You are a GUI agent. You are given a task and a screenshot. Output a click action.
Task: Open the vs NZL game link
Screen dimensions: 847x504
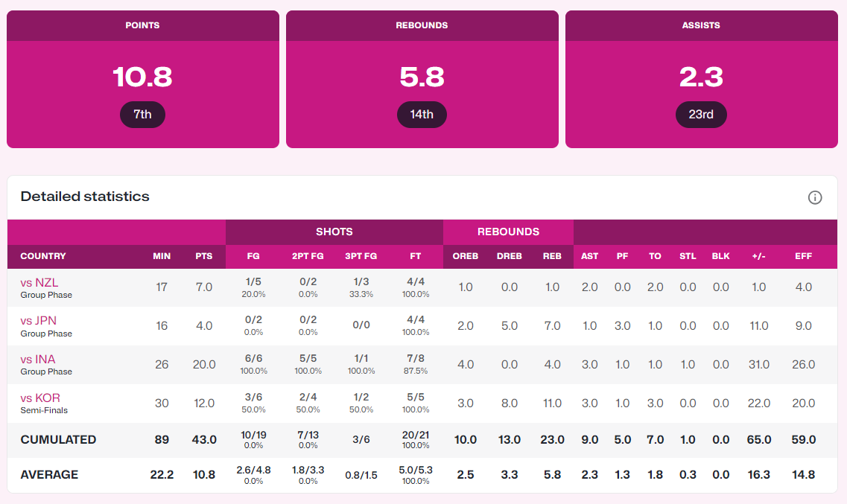point(39,283)
